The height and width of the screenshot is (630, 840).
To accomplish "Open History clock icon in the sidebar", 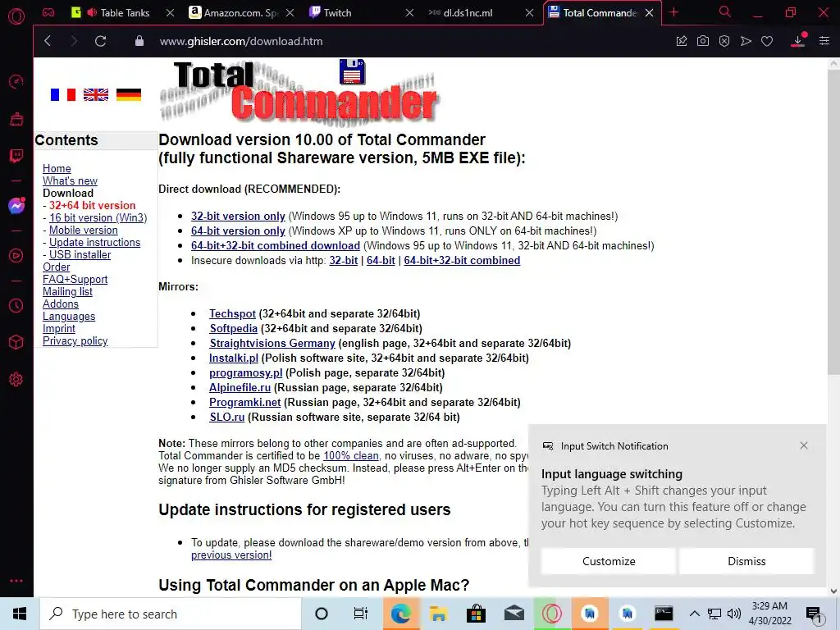I will (16, 305).
